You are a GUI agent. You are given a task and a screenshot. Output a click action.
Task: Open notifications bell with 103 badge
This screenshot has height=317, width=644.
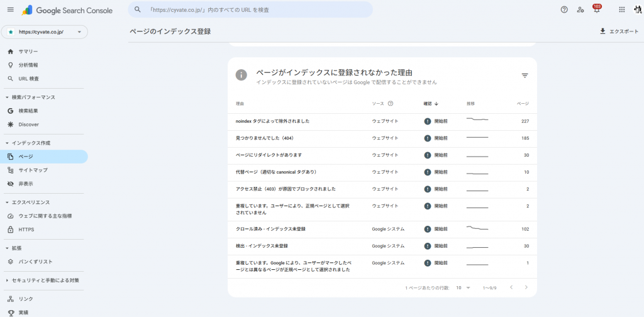pos(596,9)
